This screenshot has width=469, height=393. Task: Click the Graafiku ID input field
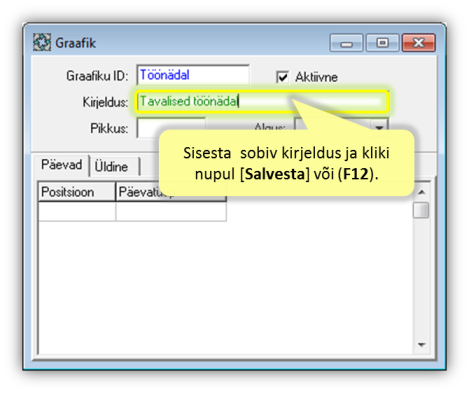click(193, 75)
